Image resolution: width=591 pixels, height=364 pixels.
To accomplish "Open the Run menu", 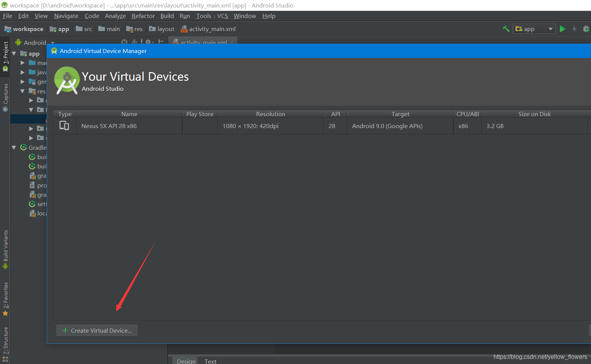I will 185,16.
